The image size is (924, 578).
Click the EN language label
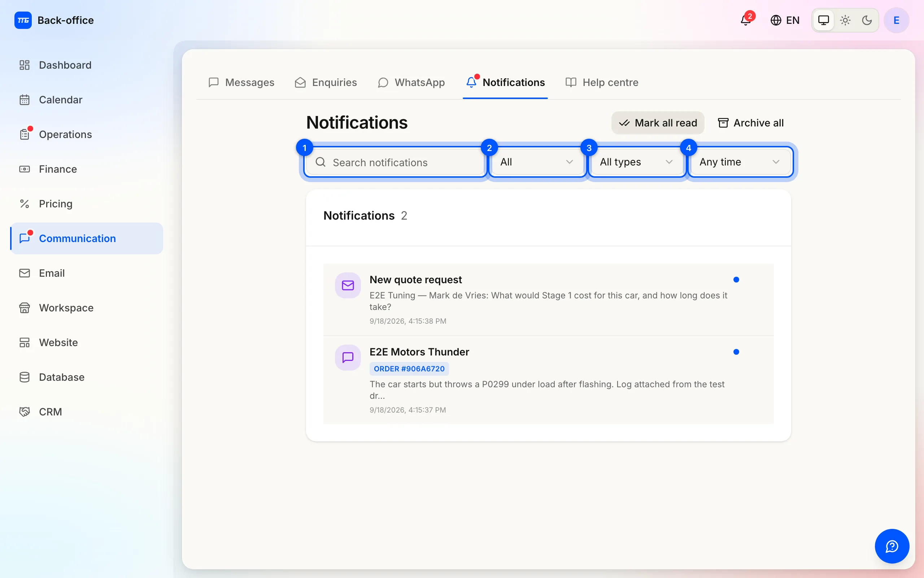click(793, 20)
